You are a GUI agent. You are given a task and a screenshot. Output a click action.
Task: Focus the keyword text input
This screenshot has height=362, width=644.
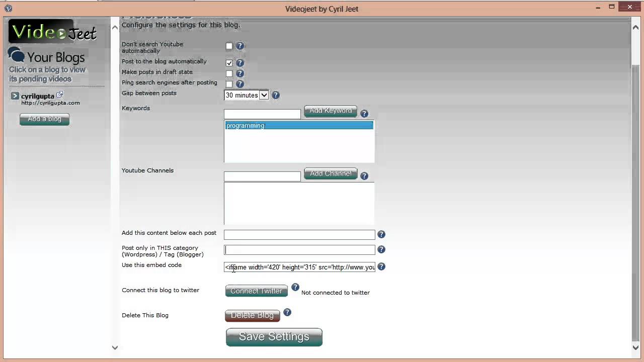(262, 114)
